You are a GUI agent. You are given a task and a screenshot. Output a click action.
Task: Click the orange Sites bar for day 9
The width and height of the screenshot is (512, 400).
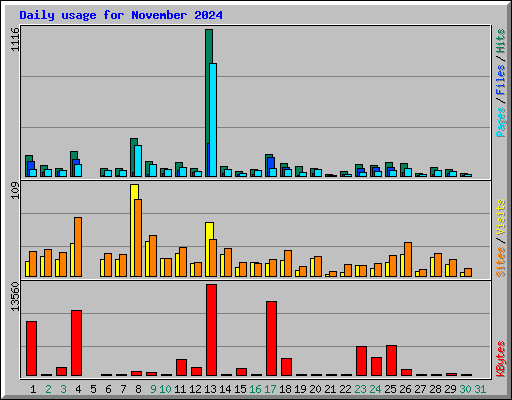[x=153, y=256]
